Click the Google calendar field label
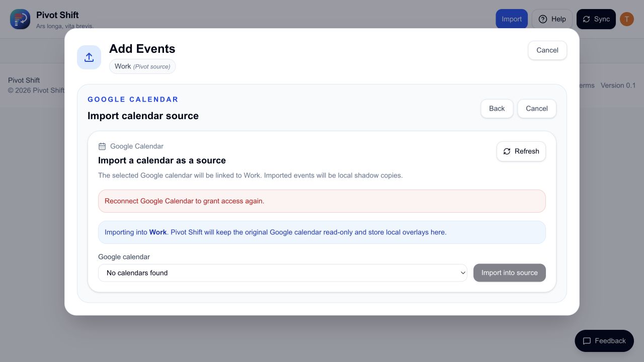Screen dimensions: 644x362 (x=124, y=257)
